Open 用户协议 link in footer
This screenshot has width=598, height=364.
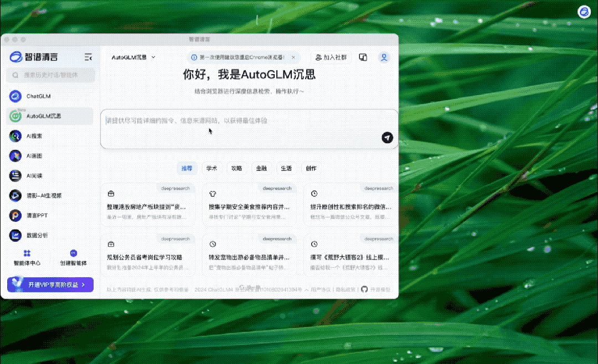(x=321, y=290)
